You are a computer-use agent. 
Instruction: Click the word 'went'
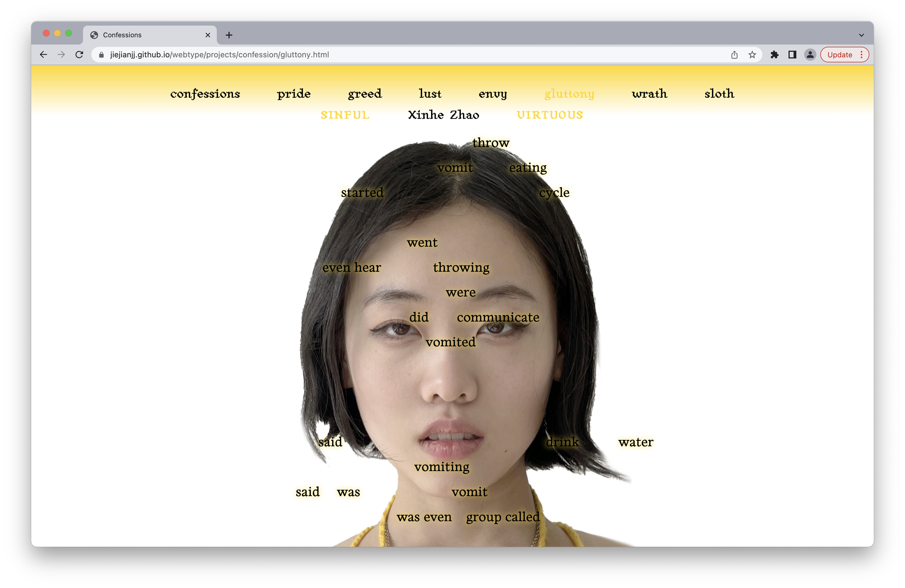click(x=422, y=242)
